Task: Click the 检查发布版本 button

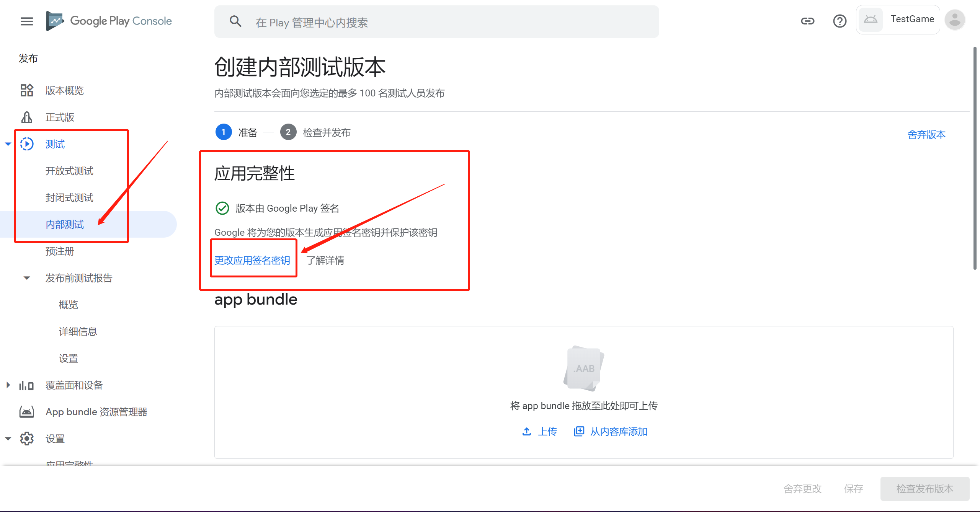Action: (925, 489)
